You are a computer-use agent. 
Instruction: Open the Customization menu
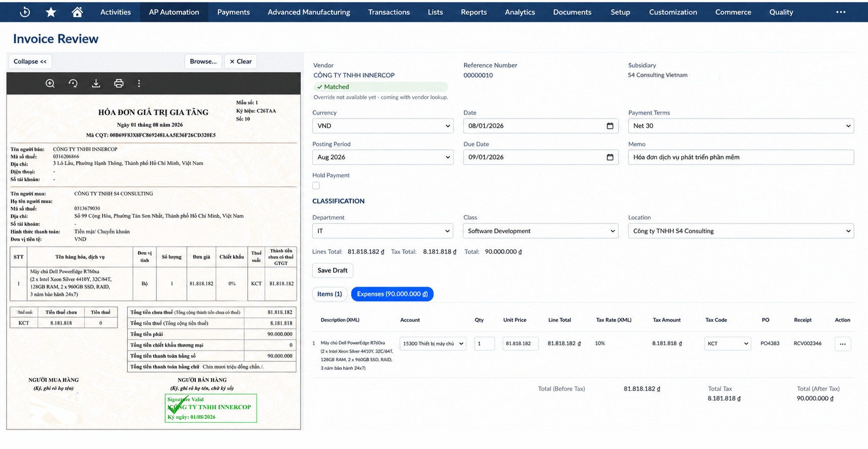tap(673, 12)
